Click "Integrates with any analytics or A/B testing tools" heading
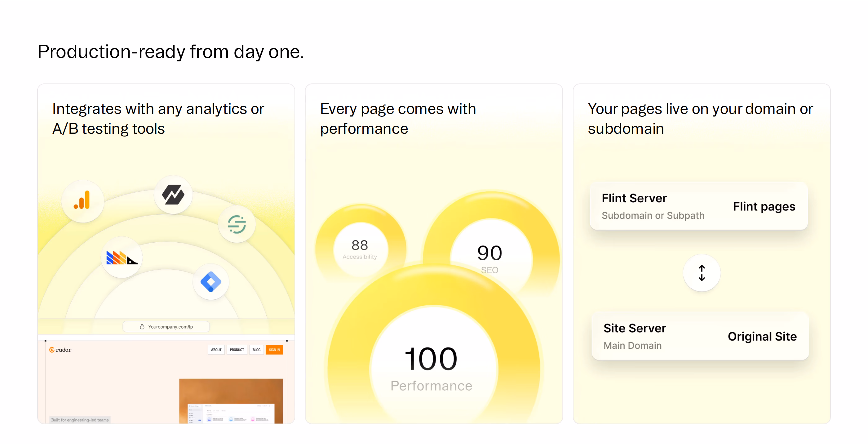Screen dimensions: 868x444 (158, 119)
